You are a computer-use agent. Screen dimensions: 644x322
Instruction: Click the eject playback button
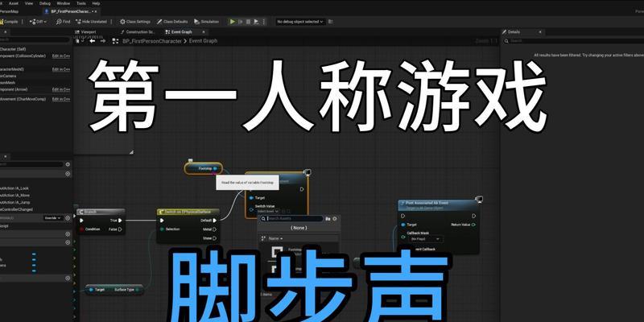(x=256, y=22)
